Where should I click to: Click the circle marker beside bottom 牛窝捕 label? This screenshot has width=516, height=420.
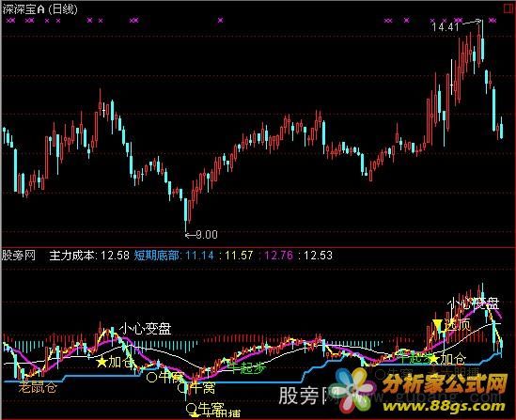191,409
